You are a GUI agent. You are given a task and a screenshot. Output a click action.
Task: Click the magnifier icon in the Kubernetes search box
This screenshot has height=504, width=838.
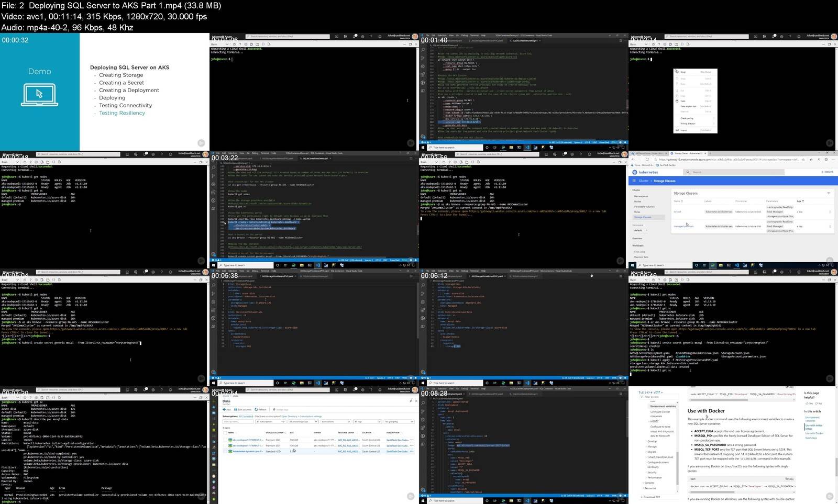(x=688, y=172)
